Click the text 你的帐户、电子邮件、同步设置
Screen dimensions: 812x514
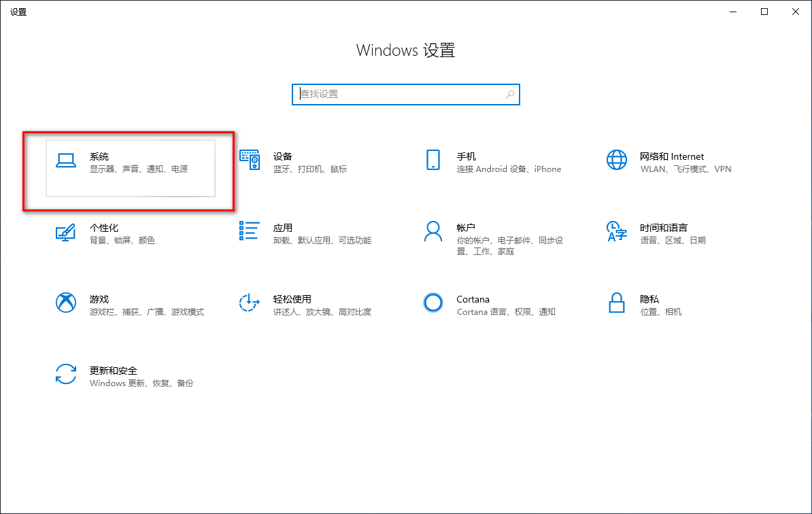[510, 246]
